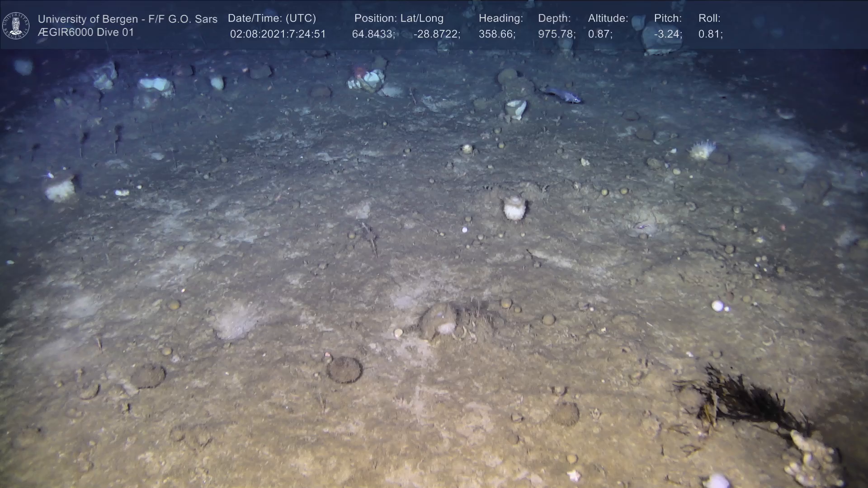The width and height of the screenshot is (868, 488).
Task: Click the latitude value 64.8433
Action: tap(373, 34)
